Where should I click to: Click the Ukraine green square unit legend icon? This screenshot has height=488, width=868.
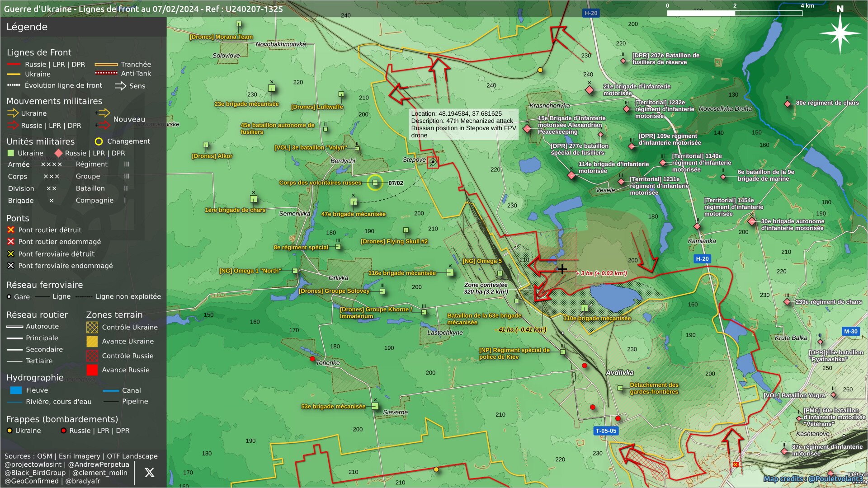pyautogui.click(x=11, y=153)
